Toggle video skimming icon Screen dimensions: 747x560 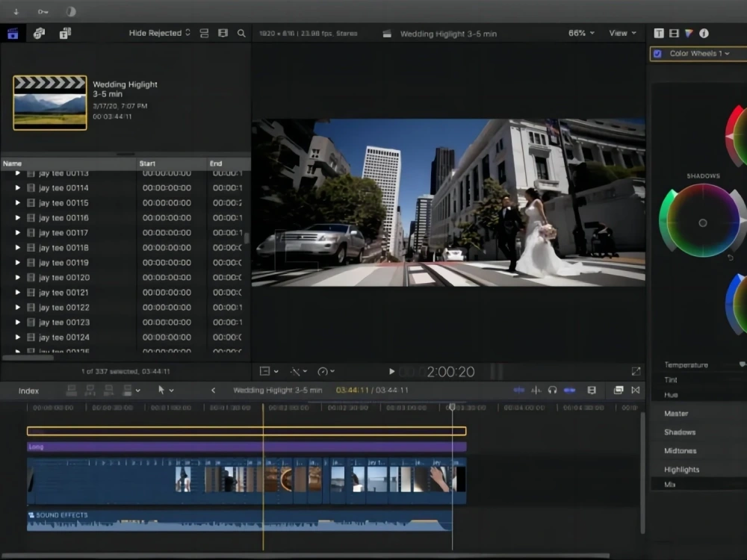519,390
